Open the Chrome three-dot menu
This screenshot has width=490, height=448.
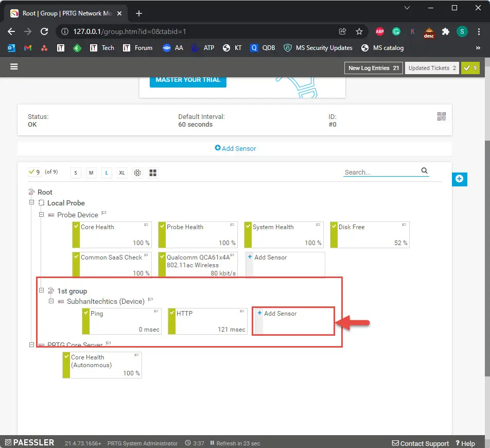click(479, 31)
